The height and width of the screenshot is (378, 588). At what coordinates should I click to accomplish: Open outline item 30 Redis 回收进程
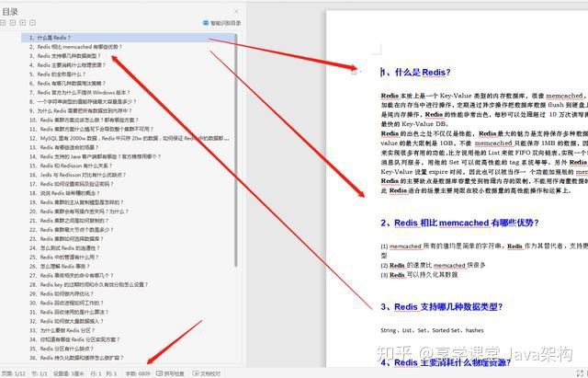(x=66, y=303)
